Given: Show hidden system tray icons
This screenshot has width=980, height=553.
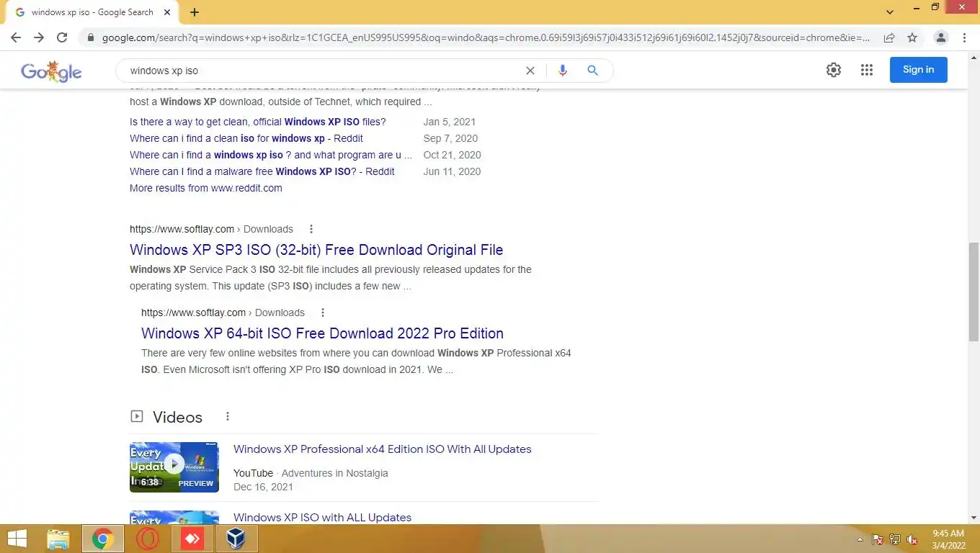Looking at the screenshot, I should click(860, 539).
